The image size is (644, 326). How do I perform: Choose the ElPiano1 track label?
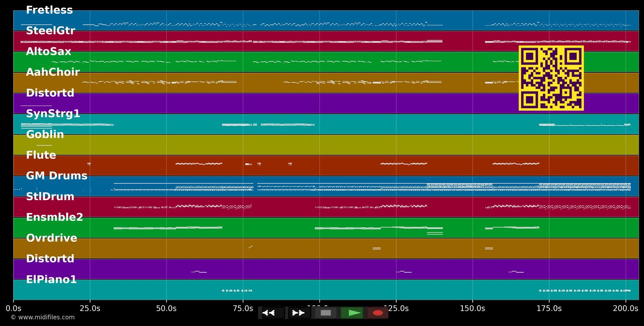pos(51,280)
